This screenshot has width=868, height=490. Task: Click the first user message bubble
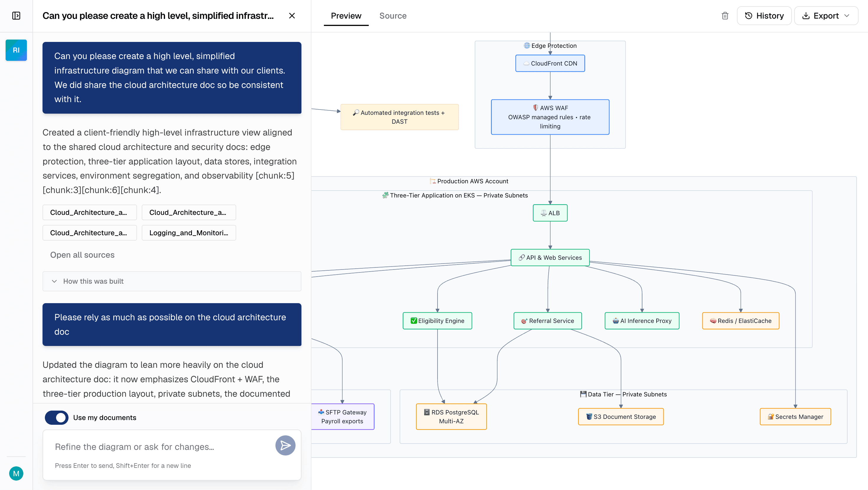pos(172,78)
